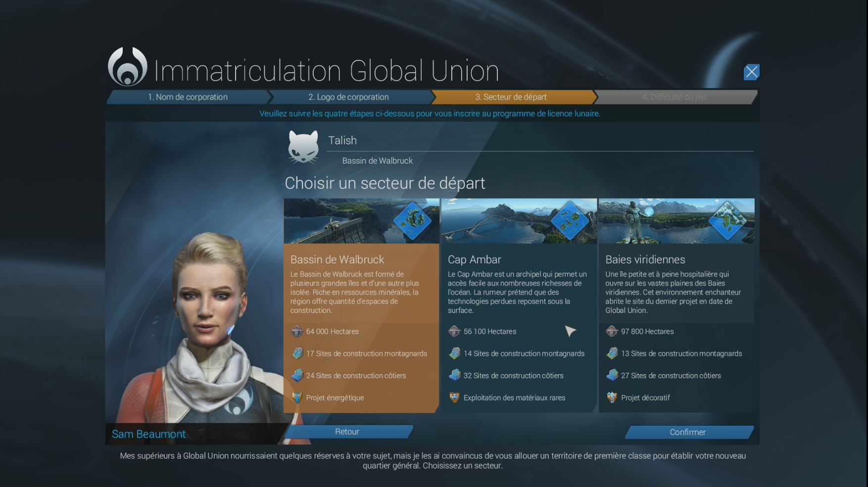Click the coastal icon for 32 Sites côtiers

(454, 375)
